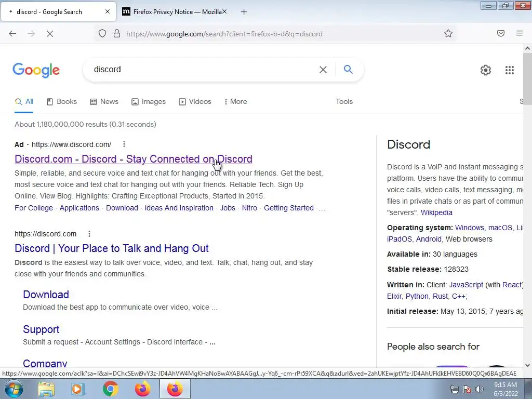Image resolution: width=532 pixels, height=399 pixels.
Task: Open the For College ad sitelink
Action: [x=34, y=208]
